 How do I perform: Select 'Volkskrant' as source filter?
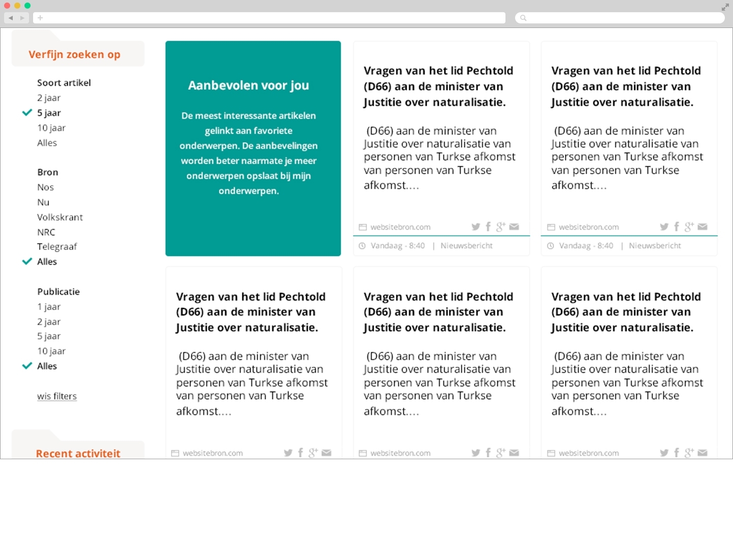[60, 217]
